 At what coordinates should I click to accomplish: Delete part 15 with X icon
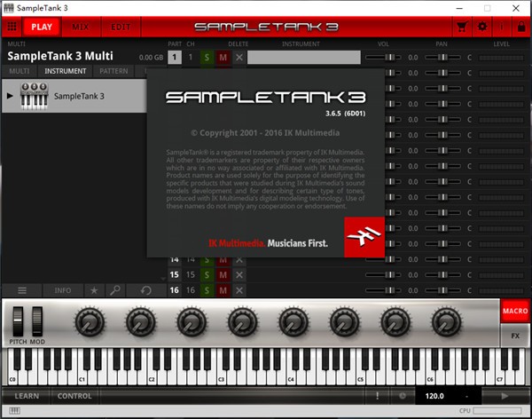239,274
